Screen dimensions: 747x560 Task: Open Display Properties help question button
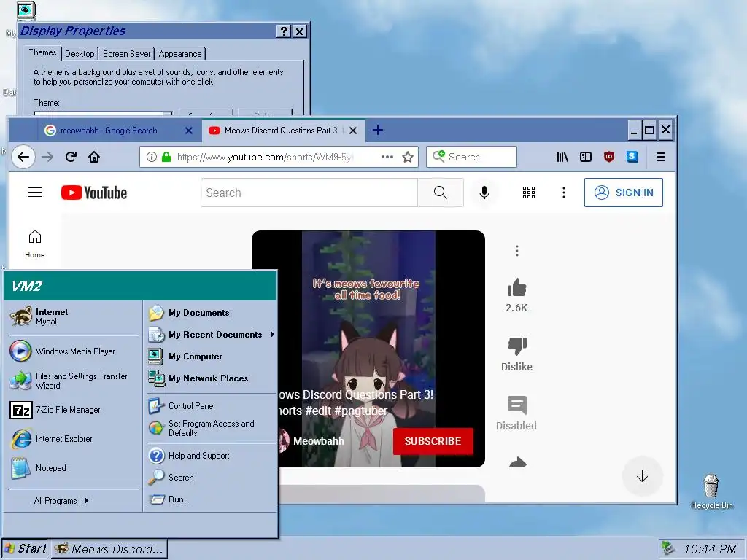coord(284,31)
